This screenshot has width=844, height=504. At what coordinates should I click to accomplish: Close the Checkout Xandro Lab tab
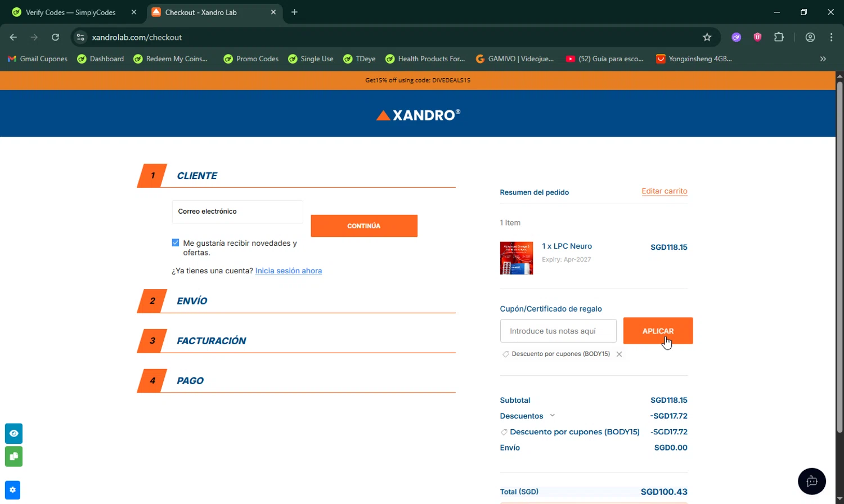tap(273, 12)
